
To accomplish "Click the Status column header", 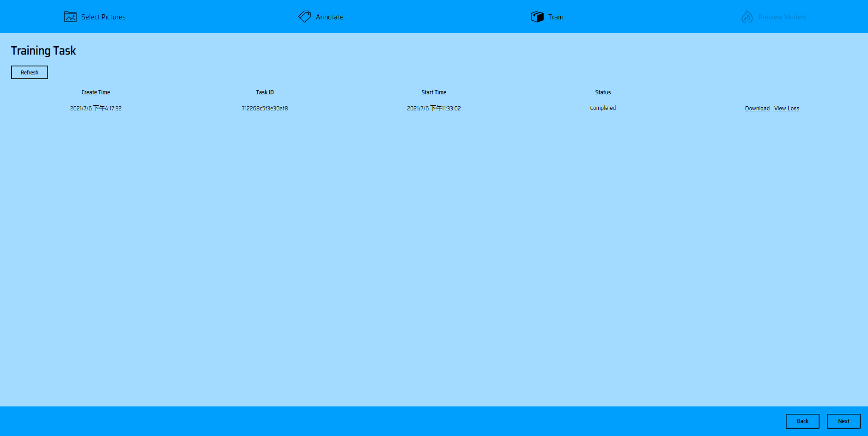I will [603, 92].
